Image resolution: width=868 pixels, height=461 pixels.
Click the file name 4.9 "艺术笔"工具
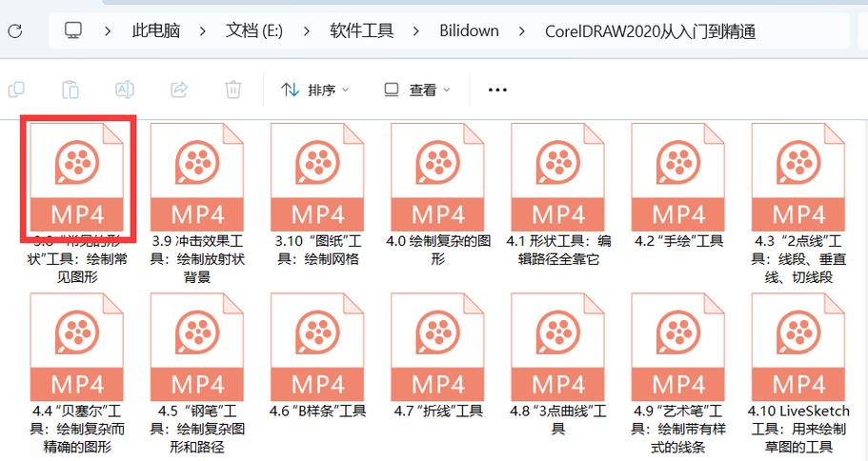[x=678, y=429]
